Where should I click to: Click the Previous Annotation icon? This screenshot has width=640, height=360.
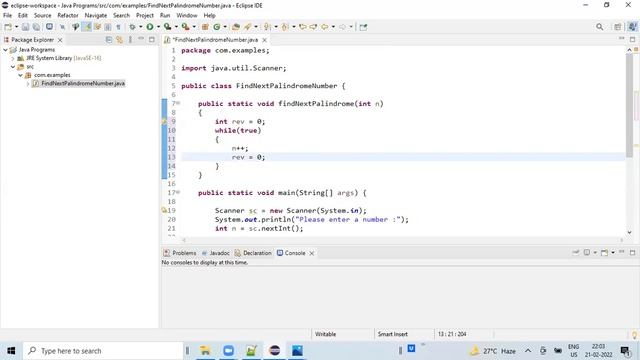point(285,27)
